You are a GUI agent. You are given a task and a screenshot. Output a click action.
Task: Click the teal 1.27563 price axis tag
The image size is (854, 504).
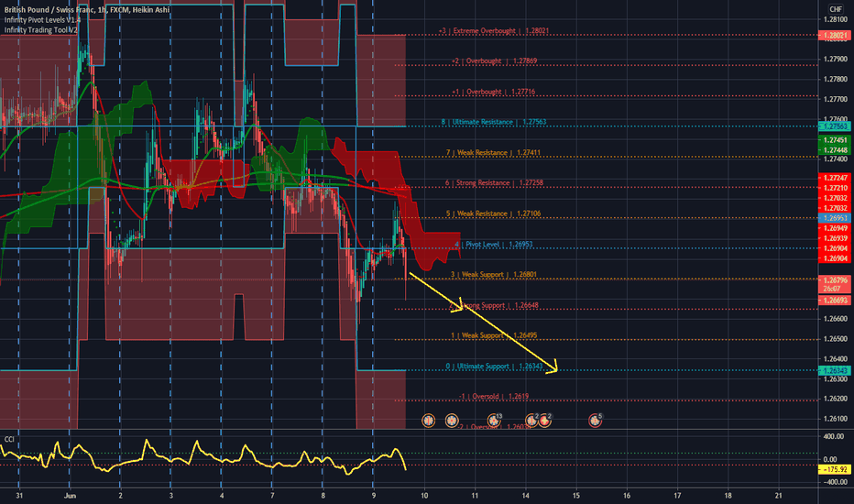[835, 126]
